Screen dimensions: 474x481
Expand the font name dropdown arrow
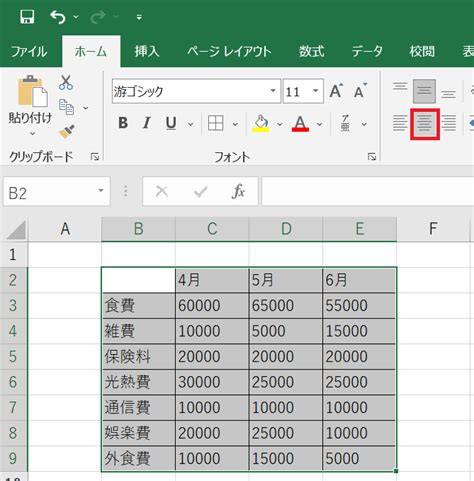[273, 91]
